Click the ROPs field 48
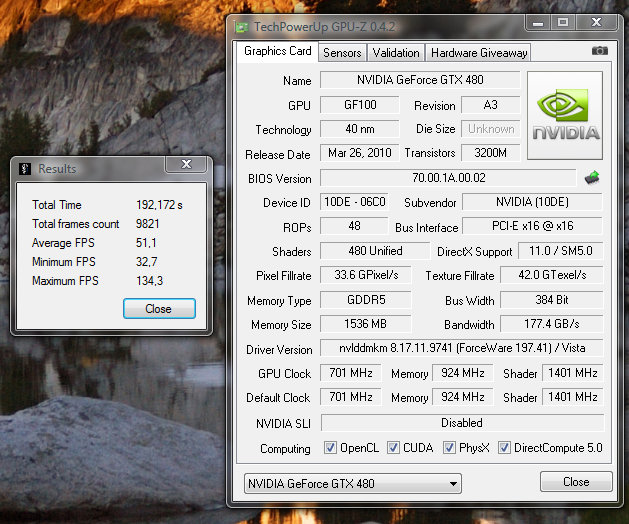 click(354, 226)
